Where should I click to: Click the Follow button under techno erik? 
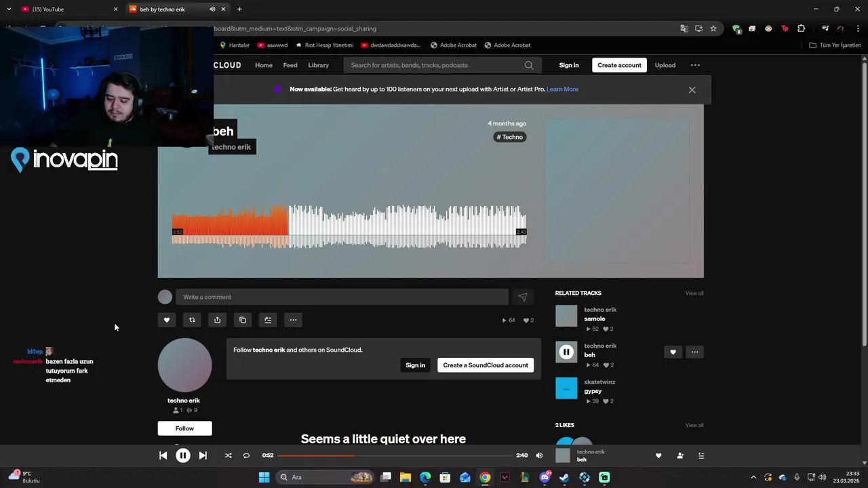(x=184, y=428)
